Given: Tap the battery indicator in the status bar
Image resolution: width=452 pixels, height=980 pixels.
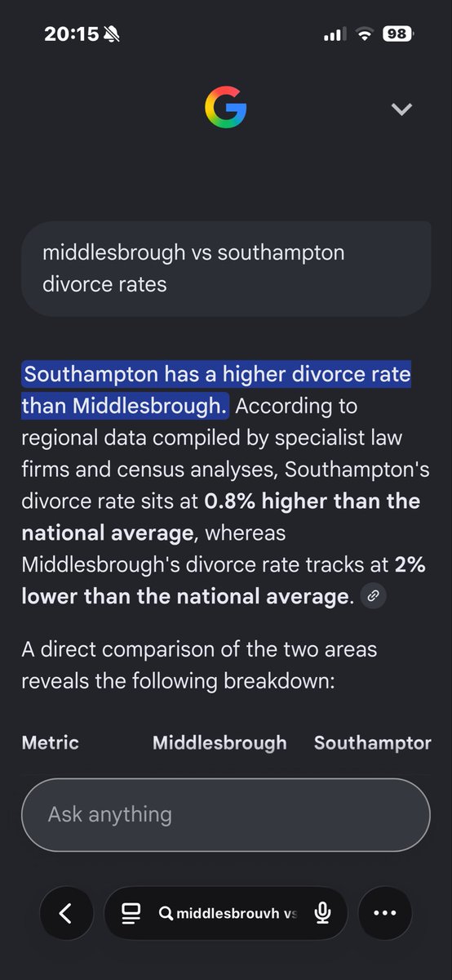Looking at the screenshot, I should tap(397, 34).
